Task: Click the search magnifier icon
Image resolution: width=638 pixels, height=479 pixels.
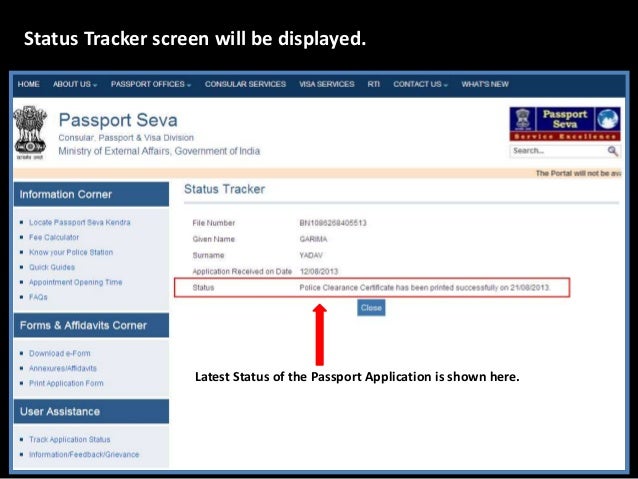Action: [613, 151]
